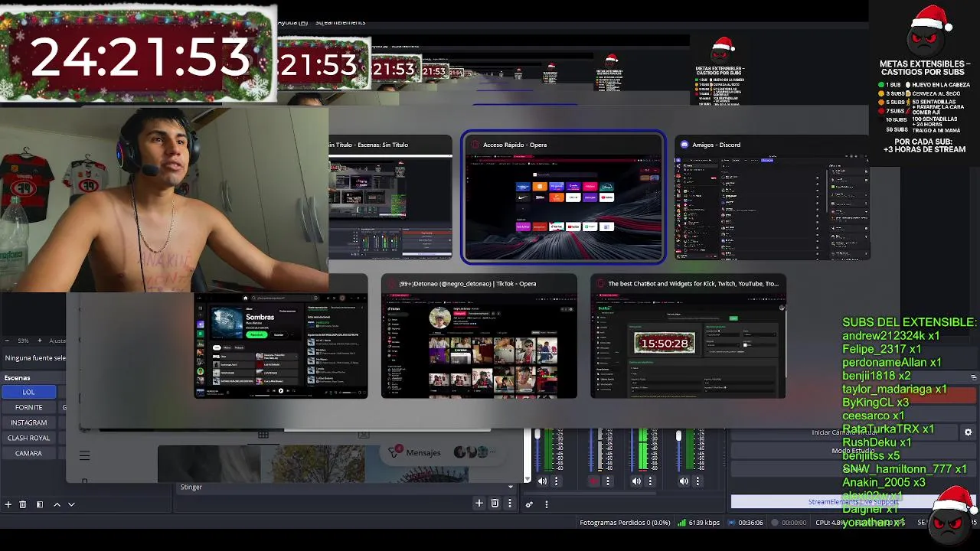Move scene up with arrow icon
This screenshot has height=551, width=980.
click(57, 504)
